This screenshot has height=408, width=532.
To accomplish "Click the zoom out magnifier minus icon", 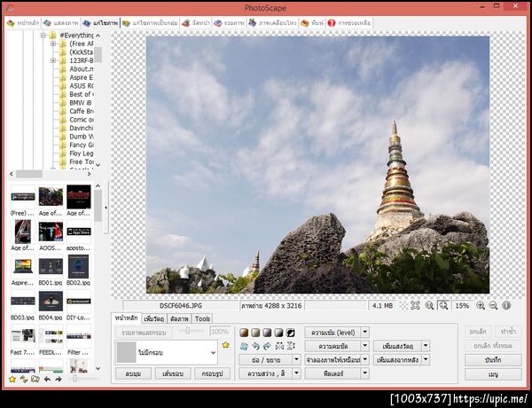I will point(493,305).
